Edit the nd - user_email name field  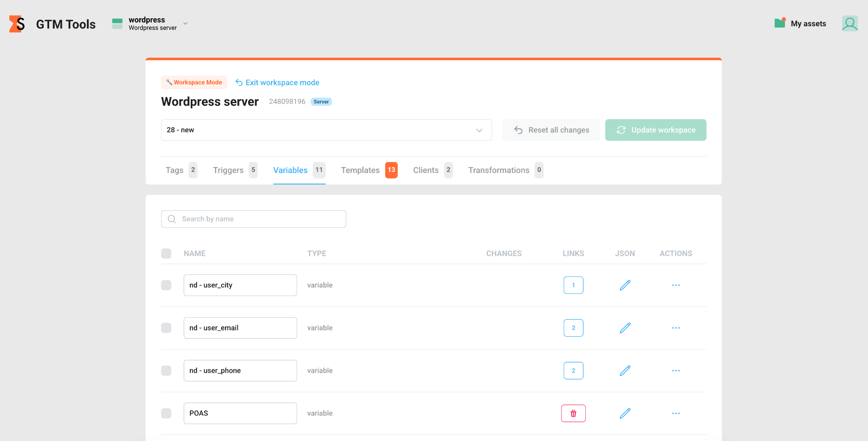coord(240,328)
